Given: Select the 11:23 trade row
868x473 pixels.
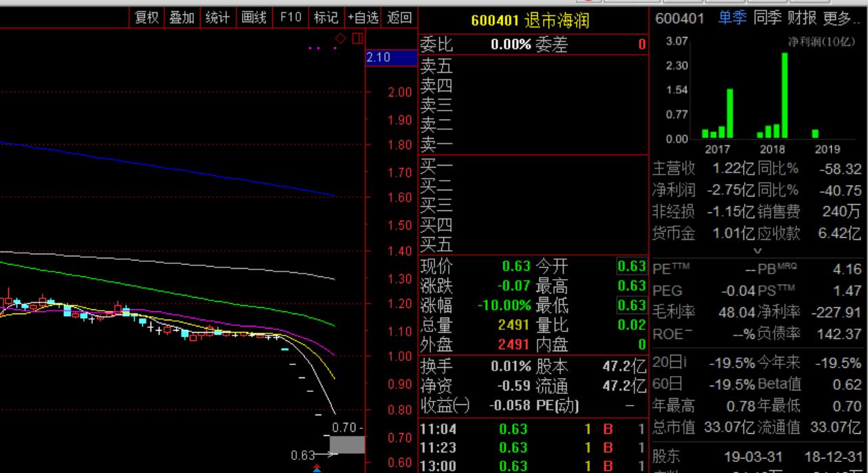Looking at the screenshot, I should 533,448.
